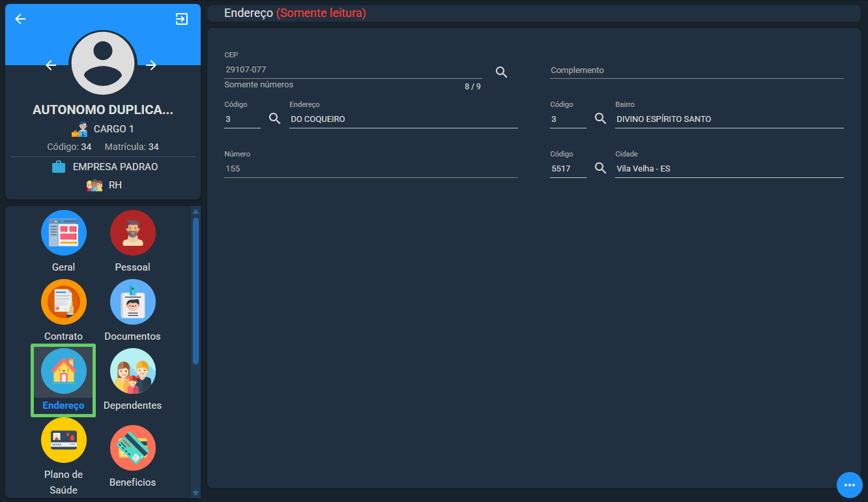
Task: Show previous employee with left arrow
Action: [x=51, y=65]
